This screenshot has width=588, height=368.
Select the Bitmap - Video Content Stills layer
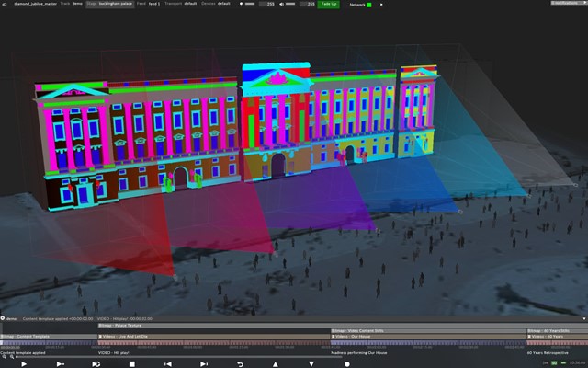click(x=428, y=331)
